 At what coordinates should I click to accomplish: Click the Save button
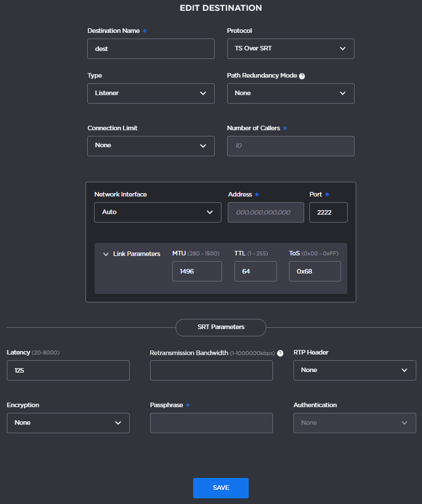pyautogui.click(x=220, y=488)
